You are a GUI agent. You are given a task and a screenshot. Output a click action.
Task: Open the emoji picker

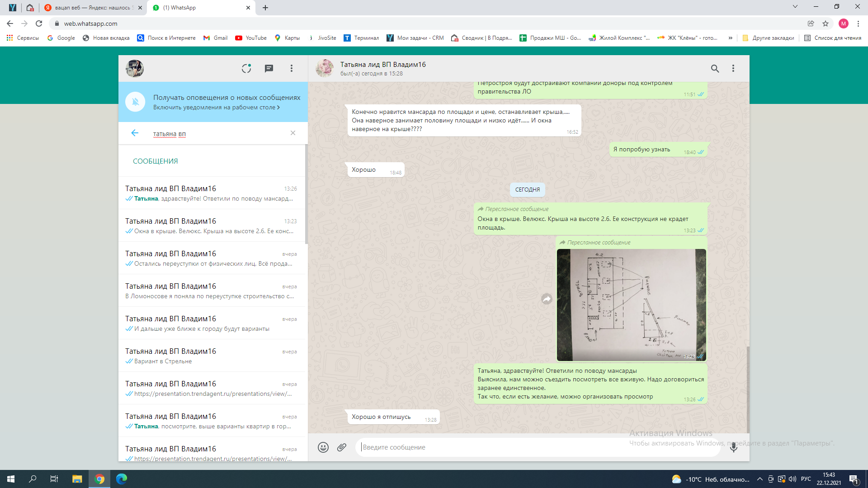click(x=323, y=447)
